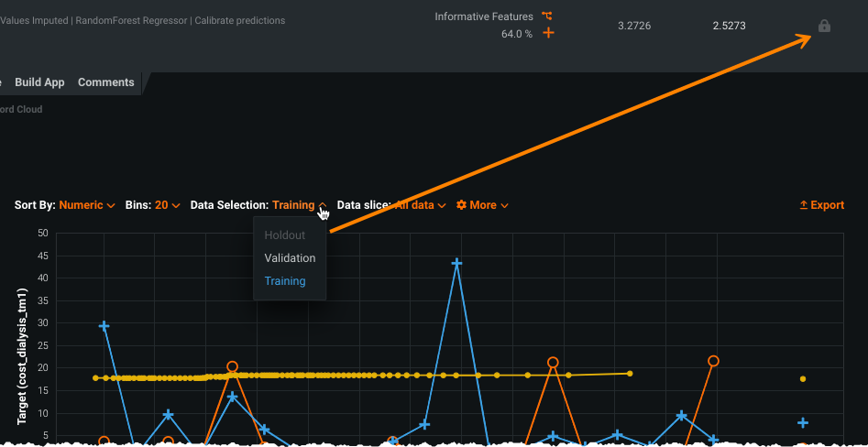Choose Validation from the Data Selection menu
Viewport: 868px width, 447px height.
(290, 258)
